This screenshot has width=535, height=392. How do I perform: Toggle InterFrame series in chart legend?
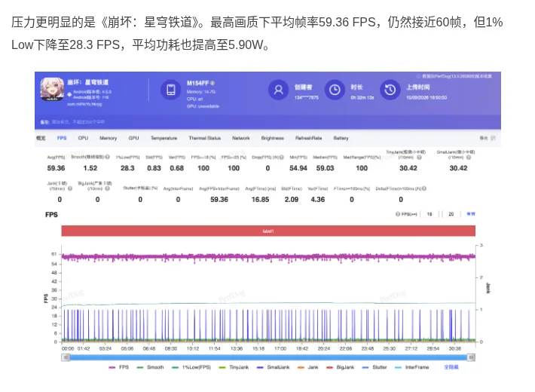(x=412, y=367)
